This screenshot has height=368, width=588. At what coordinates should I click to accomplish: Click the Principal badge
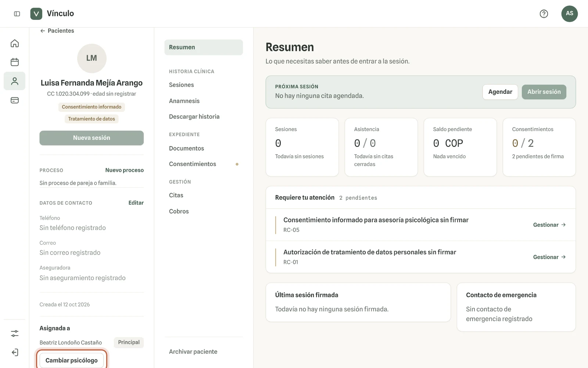point(129,342)
